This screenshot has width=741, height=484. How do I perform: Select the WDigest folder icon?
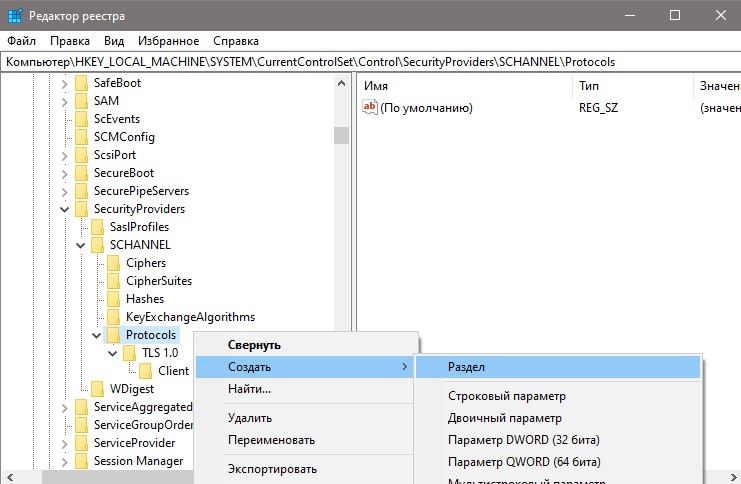coord(97,389)
